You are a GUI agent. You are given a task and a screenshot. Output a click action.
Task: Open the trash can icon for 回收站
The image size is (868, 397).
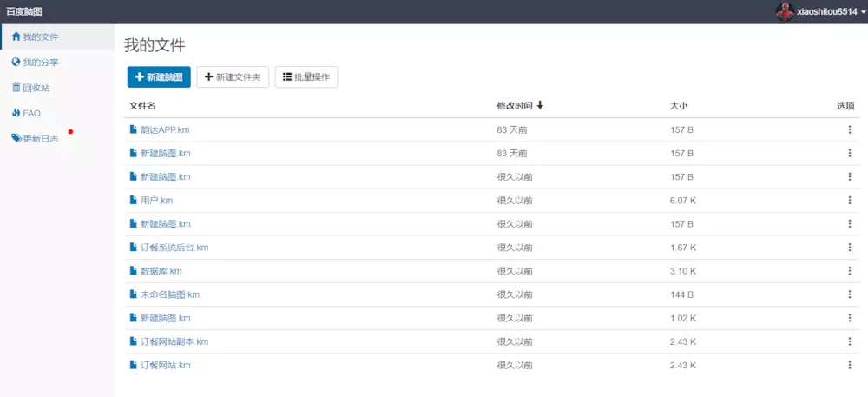point(16,88)
